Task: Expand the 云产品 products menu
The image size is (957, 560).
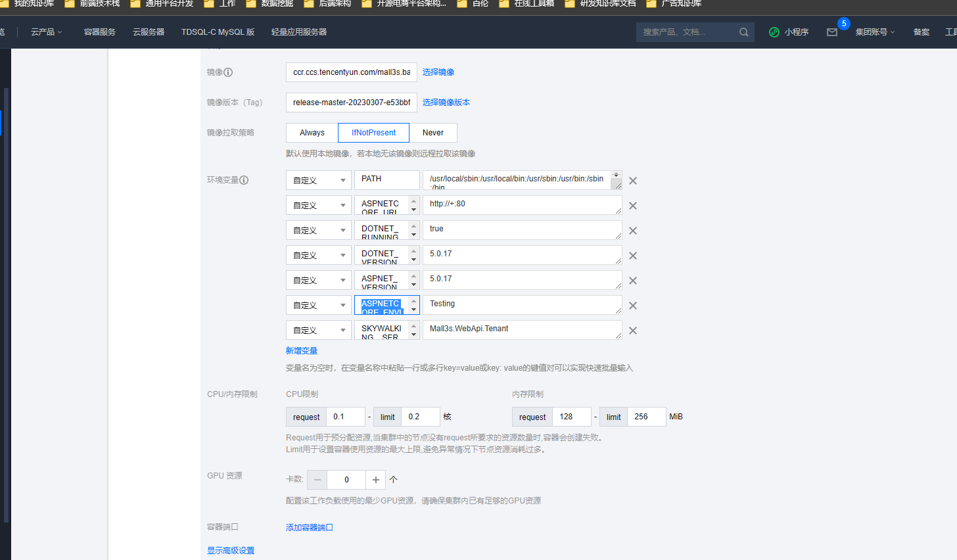Action: [47, 32]
